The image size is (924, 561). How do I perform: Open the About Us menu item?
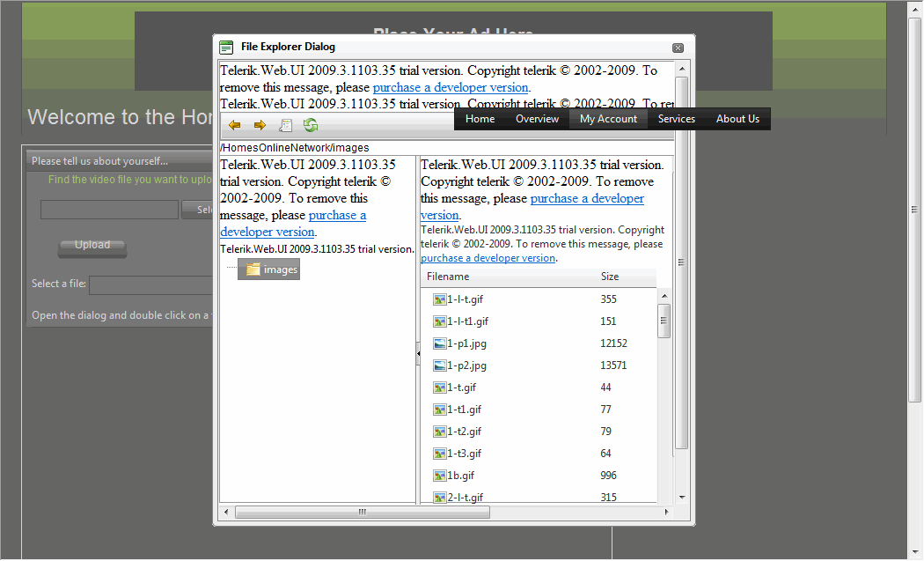(737, 119)
